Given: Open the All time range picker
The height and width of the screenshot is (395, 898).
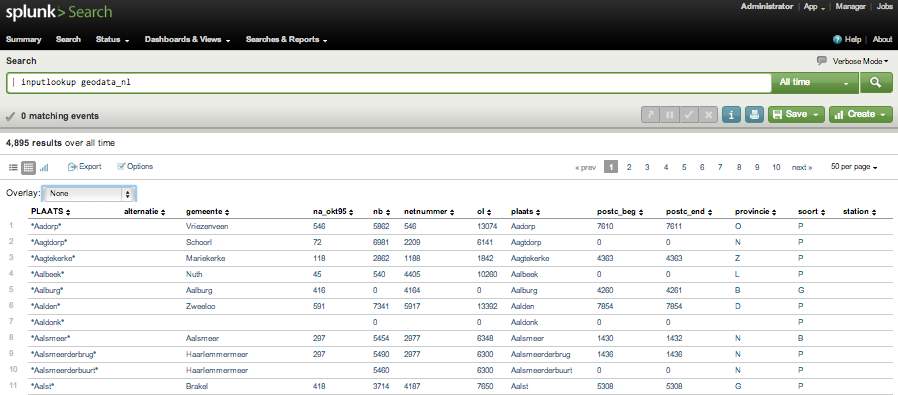Looking at the screenshot, I should tap(814, 82).
